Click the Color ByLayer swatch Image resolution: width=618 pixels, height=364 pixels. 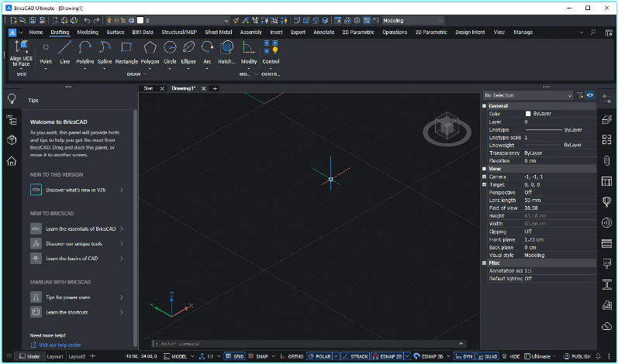[x=528, y=113]
